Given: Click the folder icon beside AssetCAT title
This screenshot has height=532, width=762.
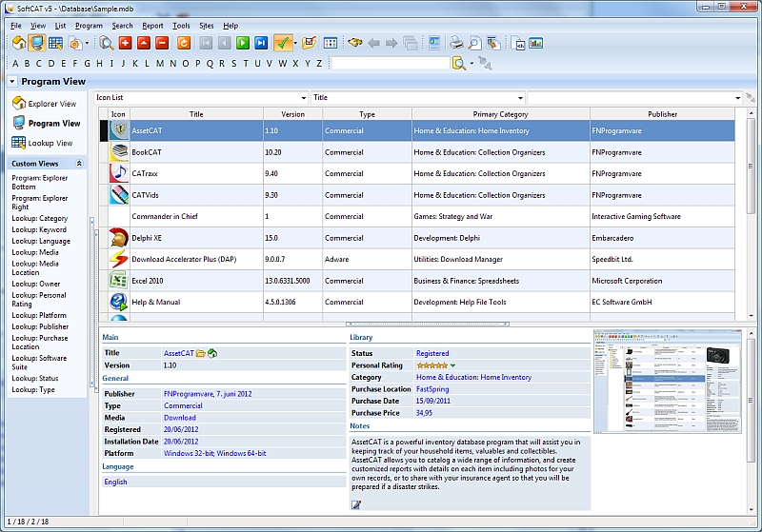Looking at the screenshot, I should click(x=201, y=353).
